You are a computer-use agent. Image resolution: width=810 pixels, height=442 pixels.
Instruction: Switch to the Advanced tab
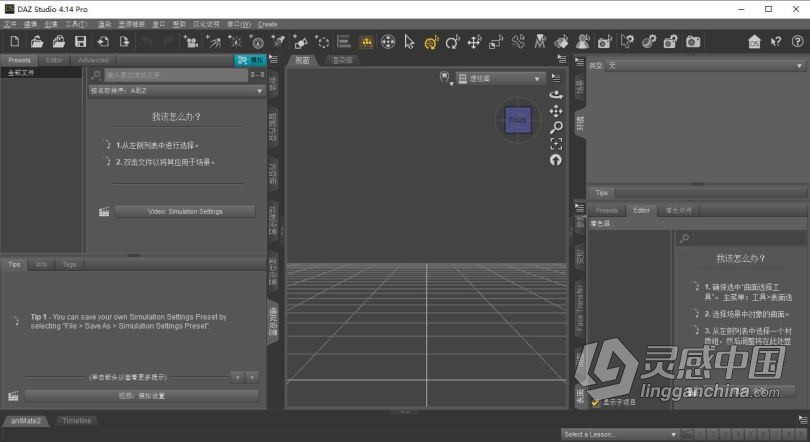(93, 60)
